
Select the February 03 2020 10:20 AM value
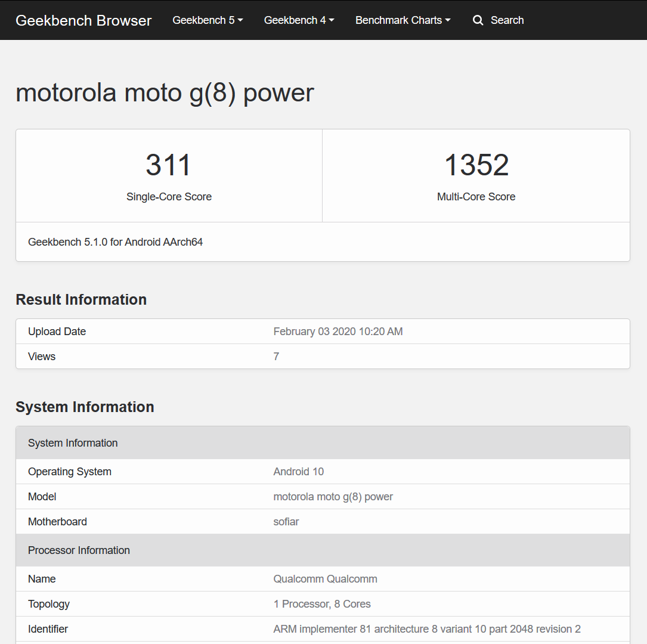click(338, 332)
